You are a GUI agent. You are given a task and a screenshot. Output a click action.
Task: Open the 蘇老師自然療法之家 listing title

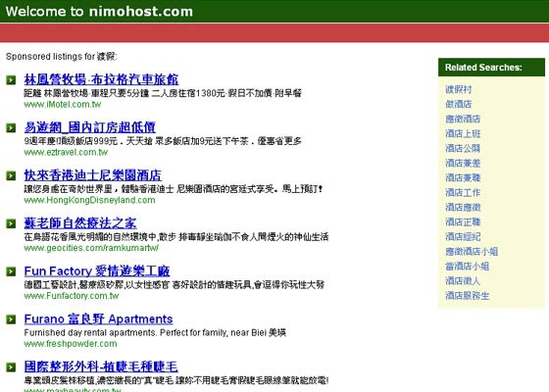(80, 223)
